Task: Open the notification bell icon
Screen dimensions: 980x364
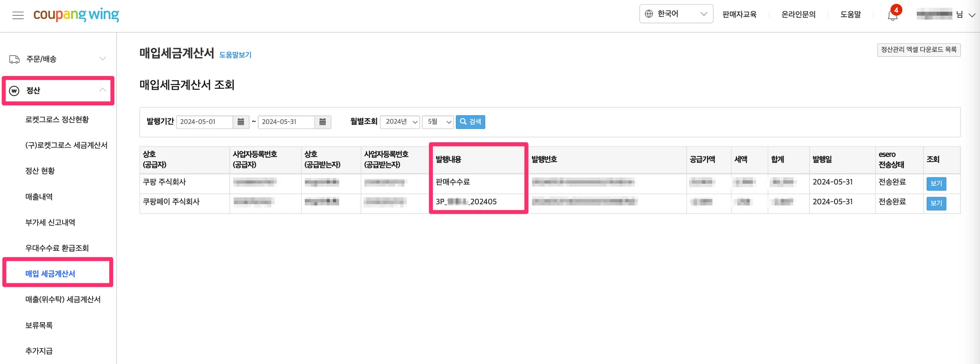Action: tap(893, 15)
